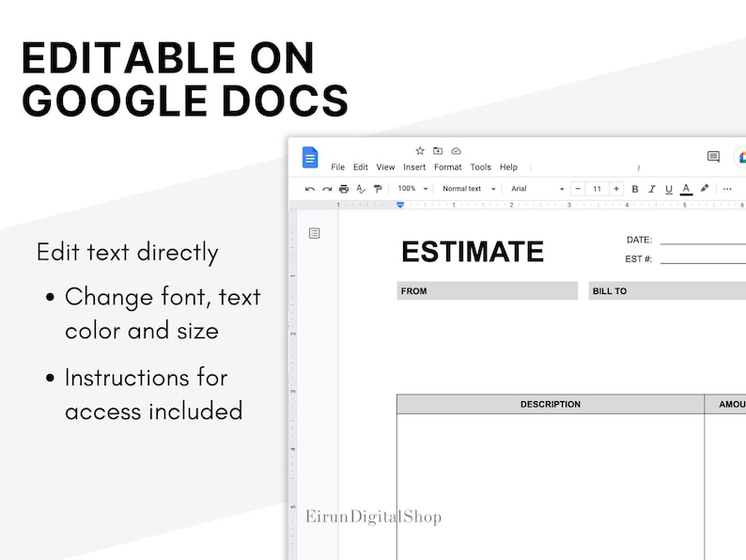Click the BILL TO header cell
746x560 pixels.
coord(667,290)
